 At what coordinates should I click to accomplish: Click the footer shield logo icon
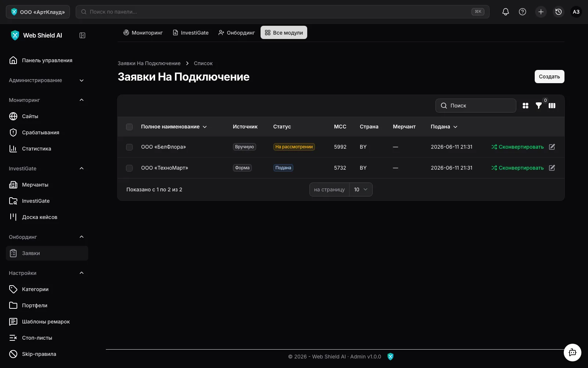click(390, 357)
